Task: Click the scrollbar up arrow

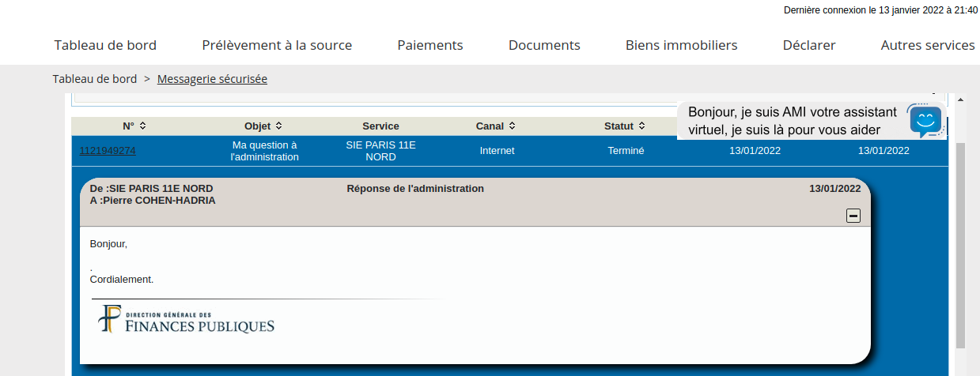Action: pos(960,101)
